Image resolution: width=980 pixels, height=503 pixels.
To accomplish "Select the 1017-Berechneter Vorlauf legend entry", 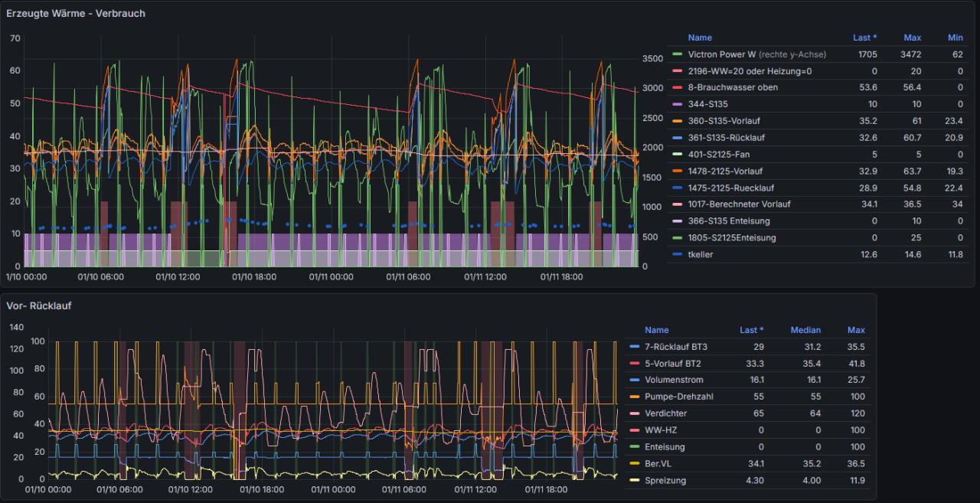I will (x=739, y=204).
